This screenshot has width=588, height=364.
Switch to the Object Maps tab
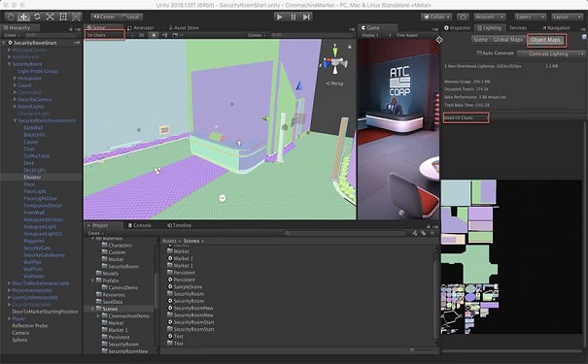546,40
